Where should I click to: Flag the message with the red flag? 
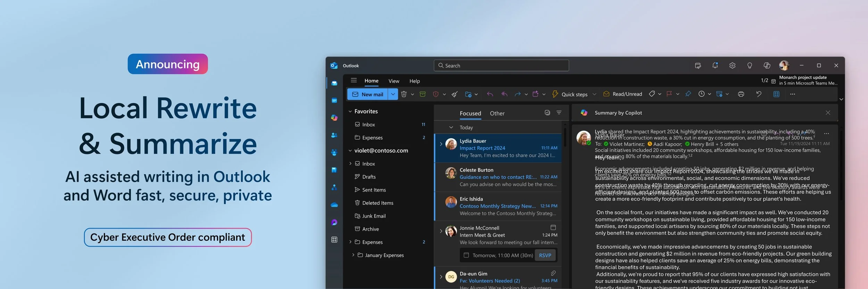click(x=669, y=94)
